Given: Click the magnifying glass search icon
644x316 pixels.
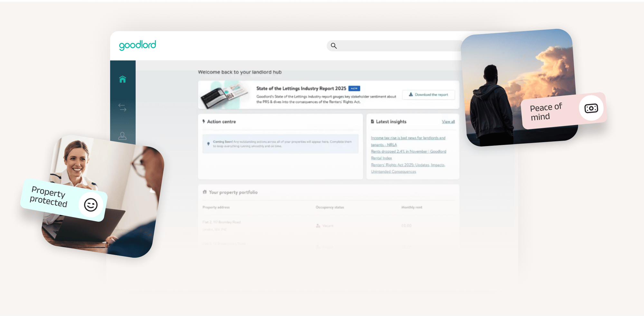Looking at the screenshot, I should point(334,46).
